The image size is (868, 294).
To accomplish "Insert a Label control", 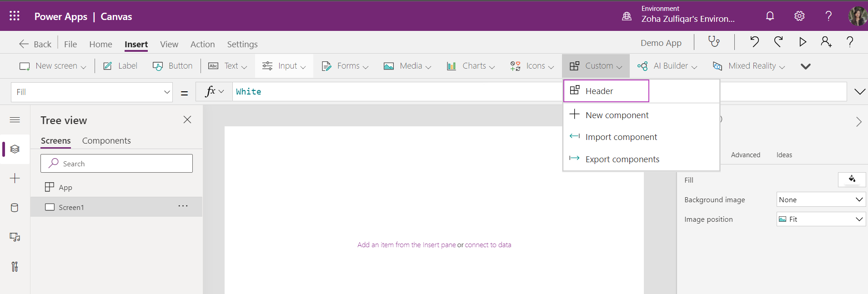I will point(120,66).
